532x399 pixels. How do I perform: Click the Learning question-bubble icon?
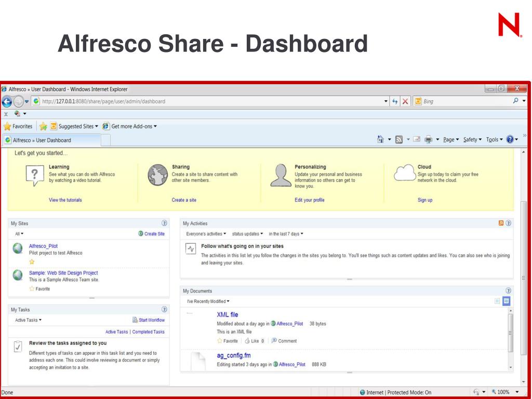tap(35, 176)
